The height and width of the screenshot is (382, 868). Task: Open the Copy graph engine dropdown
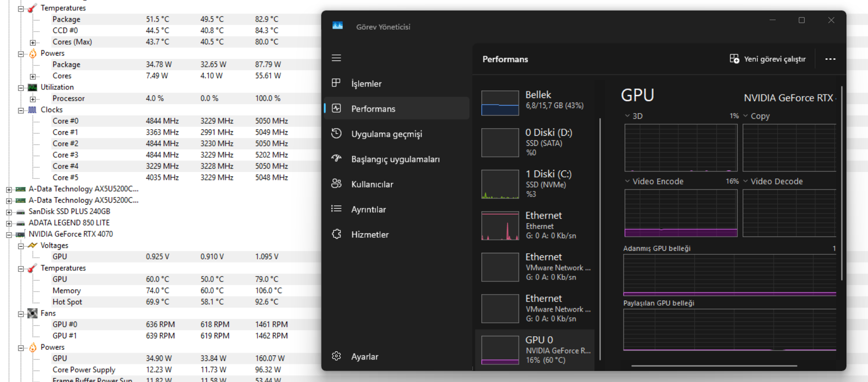746,116
